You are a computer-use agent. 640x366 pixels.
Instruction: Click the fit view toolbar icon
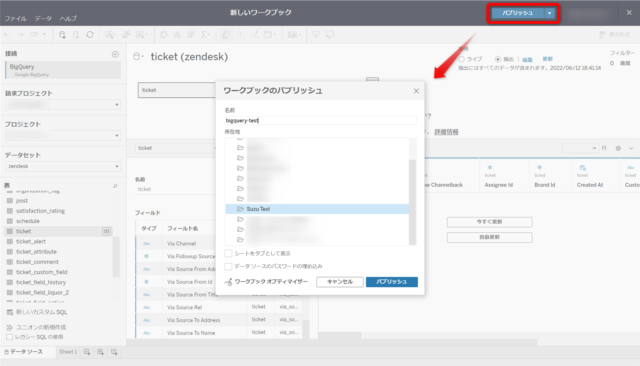(269, 35)
